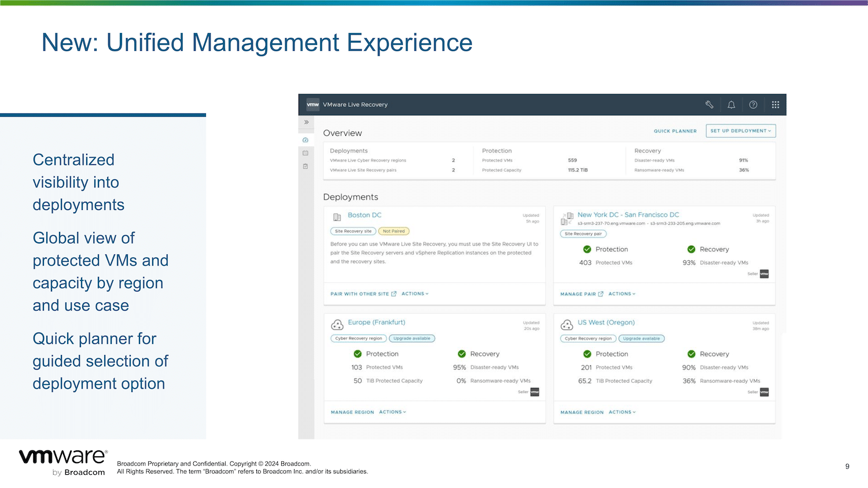868x488 pixels.
Task: Open the Boston DC deployment link
Action: (365, 215)
